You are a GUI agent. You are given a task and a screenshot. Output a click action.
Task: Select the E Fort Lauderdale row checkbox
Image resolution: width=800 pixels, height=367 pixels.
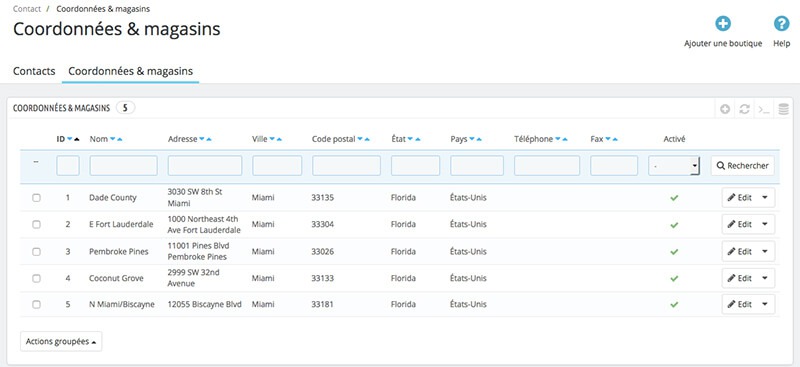pos(36,225)
